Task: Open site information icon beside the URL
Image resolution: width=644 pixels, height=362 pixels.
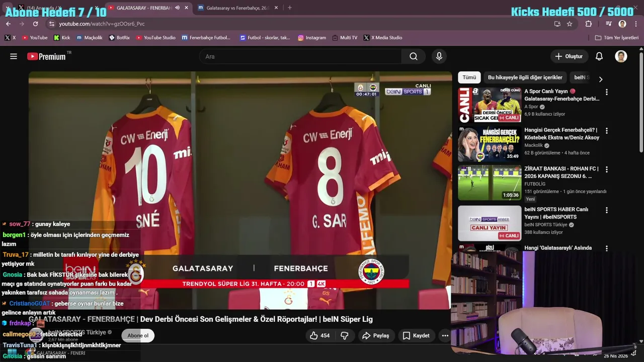Action: 51,24
